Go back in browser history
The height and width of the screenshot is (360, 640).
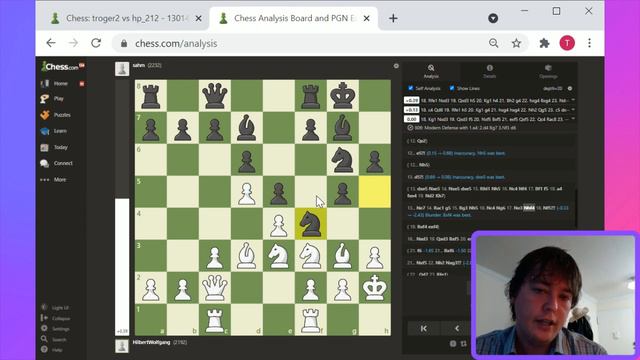pyautogui.click(x=51, y=43)
